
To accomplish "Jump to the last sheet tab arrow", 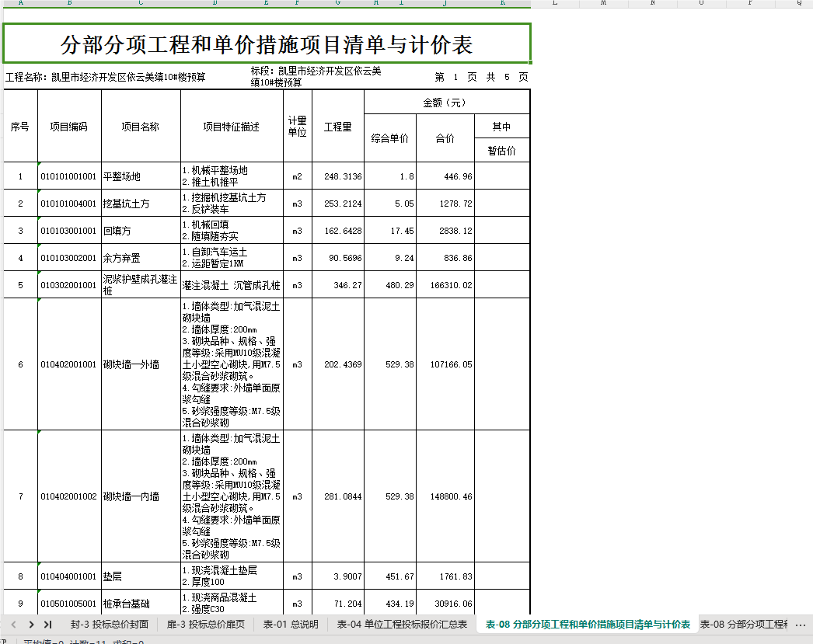I will click(48, 625).
